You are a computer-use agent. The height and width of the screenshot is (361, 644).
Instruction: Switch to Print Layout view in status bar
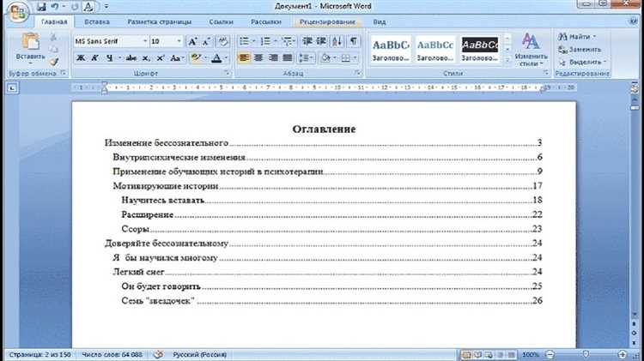pyautogui.click(x=466, y=355)
